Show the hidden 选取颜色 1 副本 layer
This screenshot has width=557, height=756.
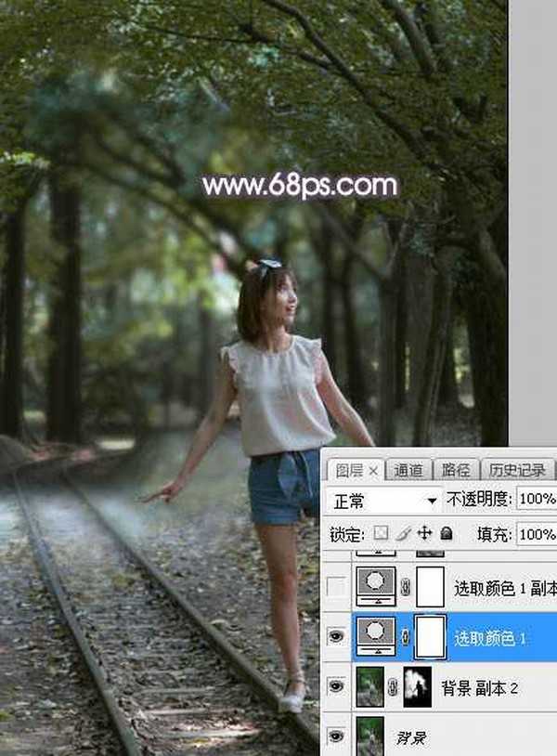(335, 587)
